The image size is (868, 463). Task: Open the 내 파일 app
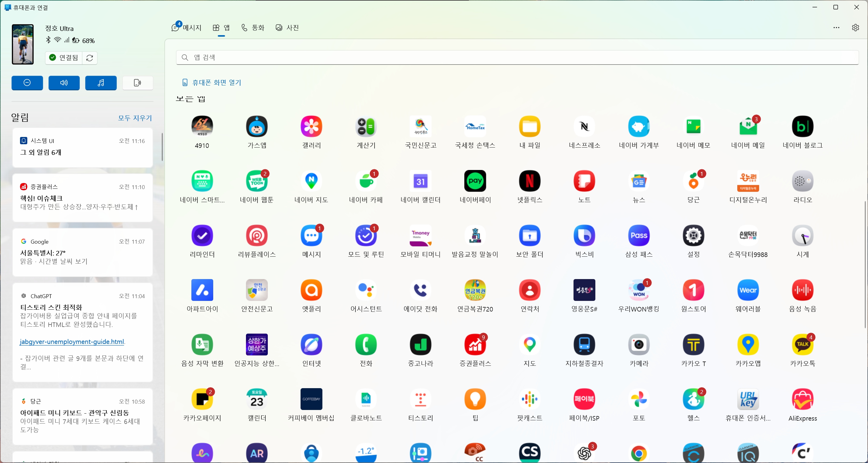[x=530, y=127]
